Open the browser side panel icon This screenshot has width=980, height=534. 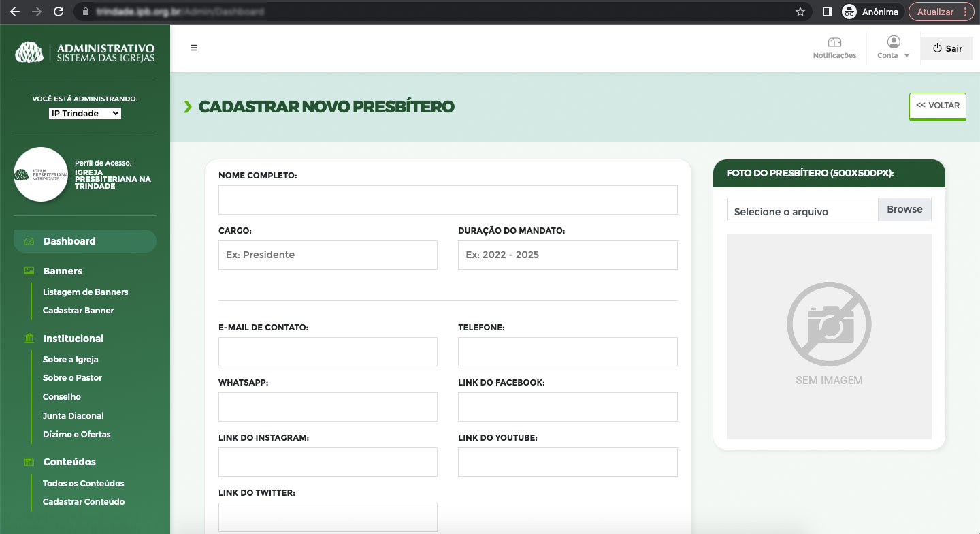pyautogui.click(x=828, y=12)
